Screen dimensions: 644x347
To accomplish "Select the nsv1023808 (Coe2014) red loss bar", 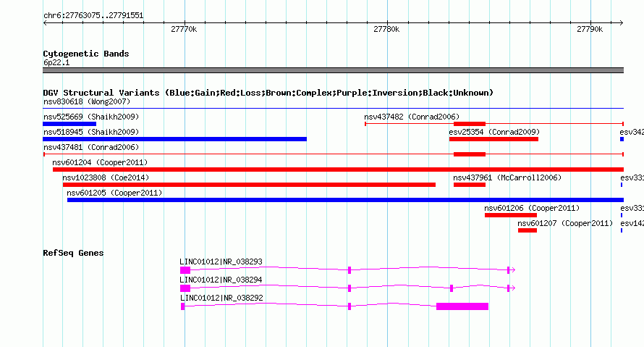I will (249, 185).
